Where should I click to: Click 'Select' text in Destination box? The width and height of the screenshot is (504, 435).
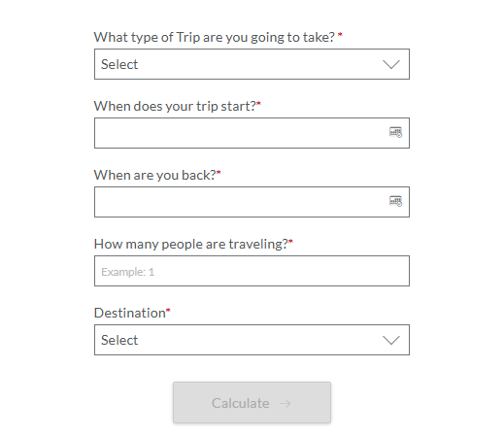pos(119,340)
